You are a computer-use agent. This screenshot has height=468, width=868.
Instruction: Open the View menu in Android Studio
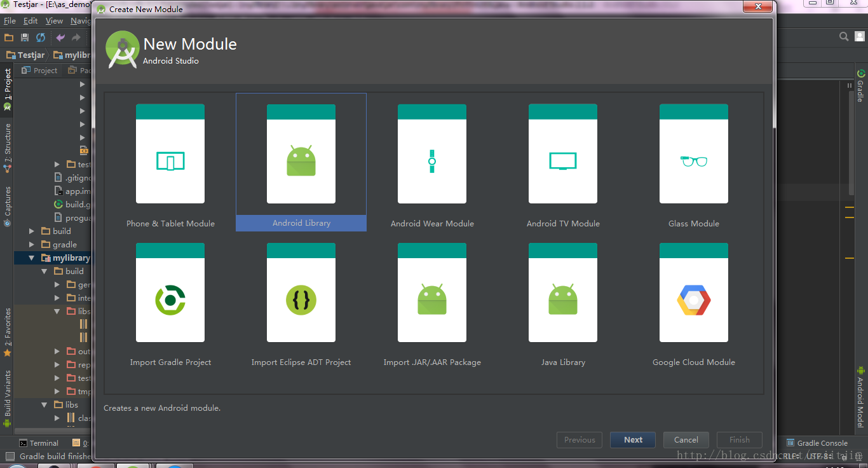click(54, 21)
